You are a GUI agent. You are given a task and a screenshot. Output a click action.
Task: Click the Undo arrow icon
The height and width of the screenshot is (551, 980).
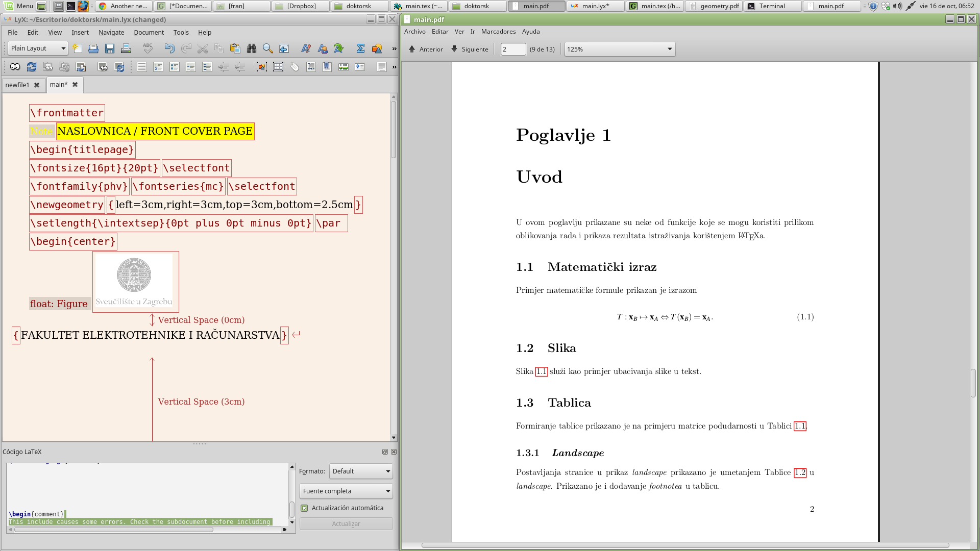click(x=169, y=48)
